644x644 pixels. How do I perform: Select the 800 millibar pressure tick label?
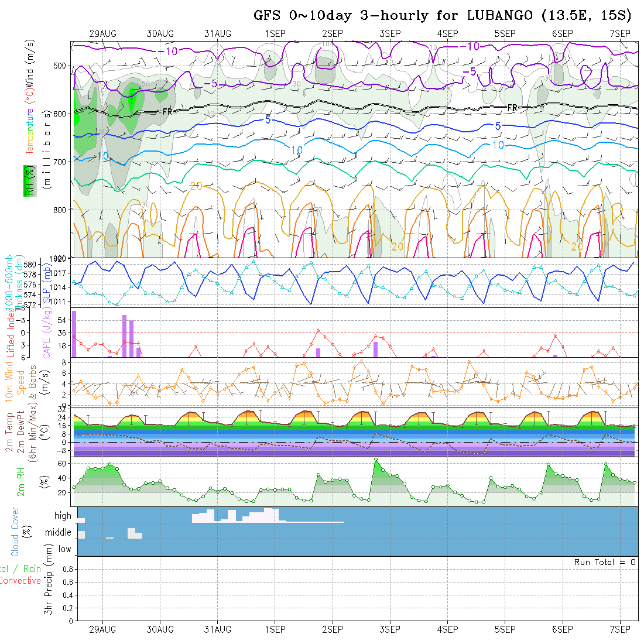pyautogui.click(x=60, y=210)
